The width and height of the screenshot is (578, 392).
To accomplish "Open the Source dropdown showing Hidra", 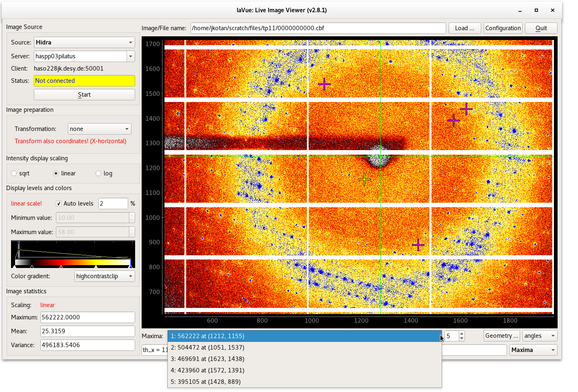I will click(x=84, y=42).
